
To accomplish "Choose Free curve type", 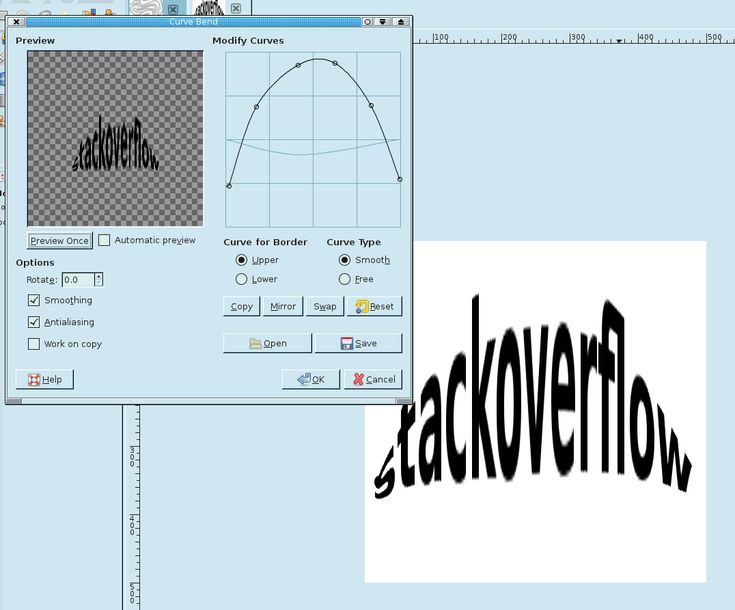I will click(345, 279).
